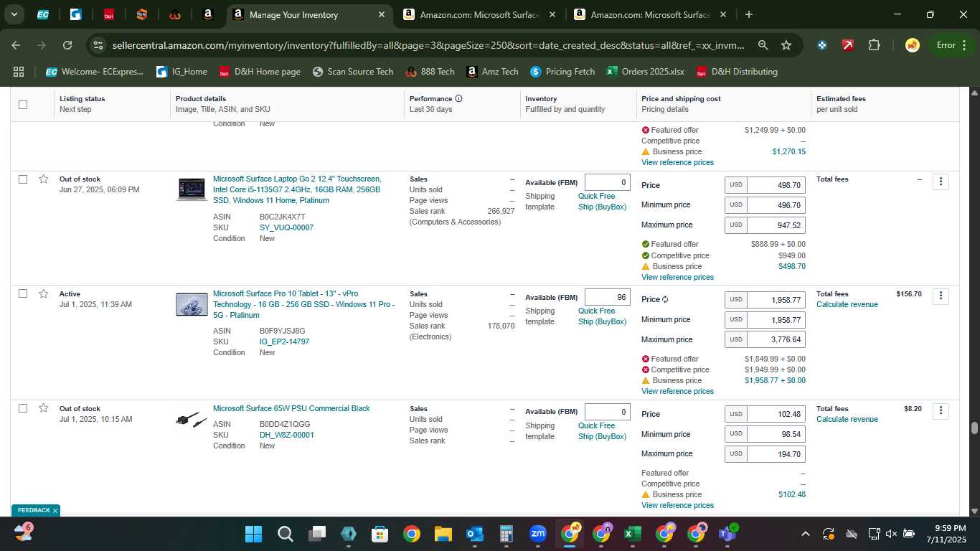Star the Surface Pro 10 Tablet listing

[44, 294]
